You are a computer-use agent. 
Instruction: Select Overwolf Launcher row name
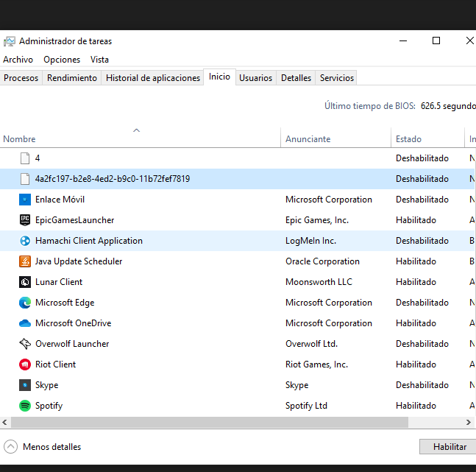click(x=72, y=344)
